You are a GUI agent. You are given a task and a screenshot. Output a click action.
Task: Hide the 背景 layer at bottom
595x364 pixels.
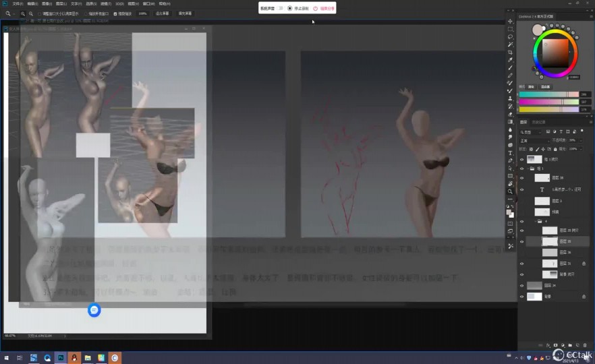521,297
